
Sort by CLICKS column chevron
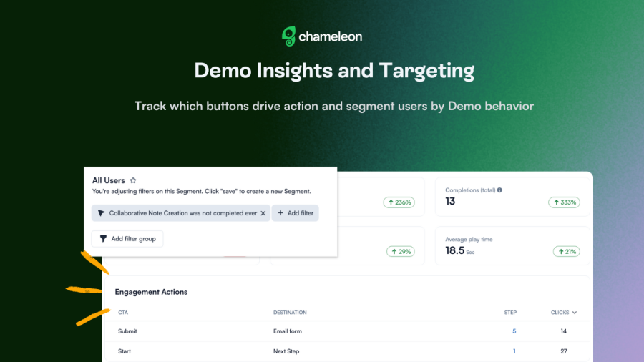(x=575, y=313)
